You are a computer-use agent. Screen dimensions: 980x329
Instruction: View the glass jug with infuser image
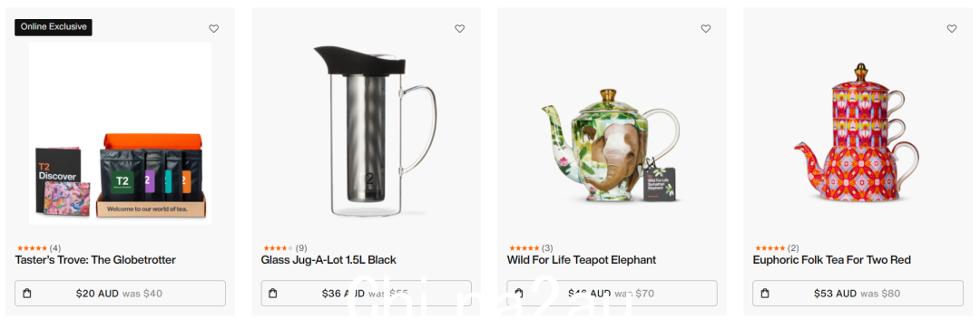tap(375, 131)
